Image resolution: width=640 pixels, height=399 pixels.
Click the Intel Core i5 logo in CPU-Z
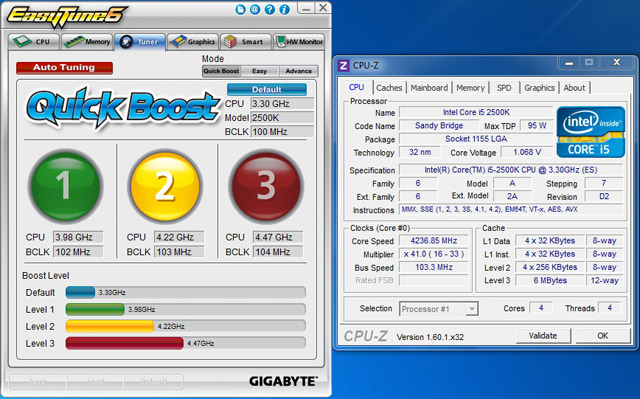(x=591, y=132)
